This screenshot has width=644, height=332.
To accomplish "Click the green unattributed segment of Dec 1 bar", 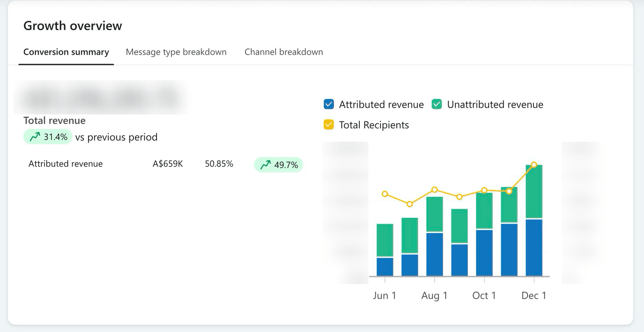I will pyautogui.click(x=534, y=191).
